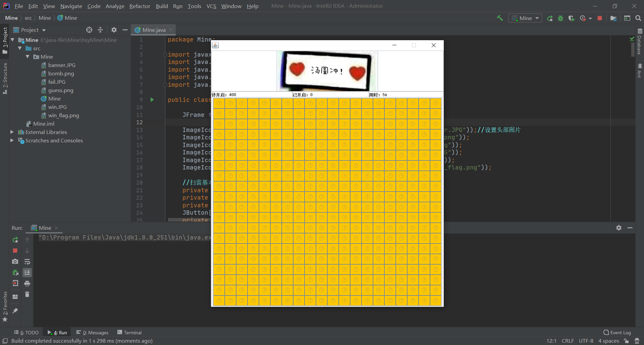Rerun Mine from the Run panel
The image size is (644, 345).
click(15, 240)
